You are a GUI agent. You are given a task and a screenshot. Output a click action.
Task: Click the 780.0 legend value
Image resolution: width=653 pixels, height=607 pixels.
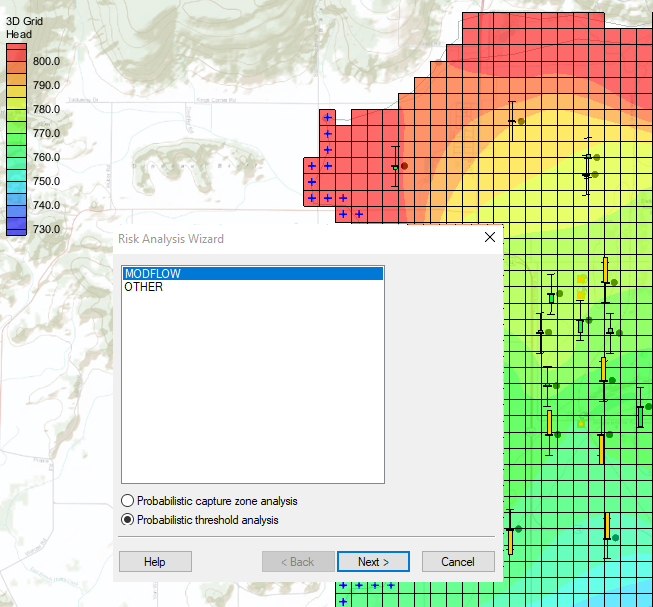pyautogui.click(x=46, y=109)
